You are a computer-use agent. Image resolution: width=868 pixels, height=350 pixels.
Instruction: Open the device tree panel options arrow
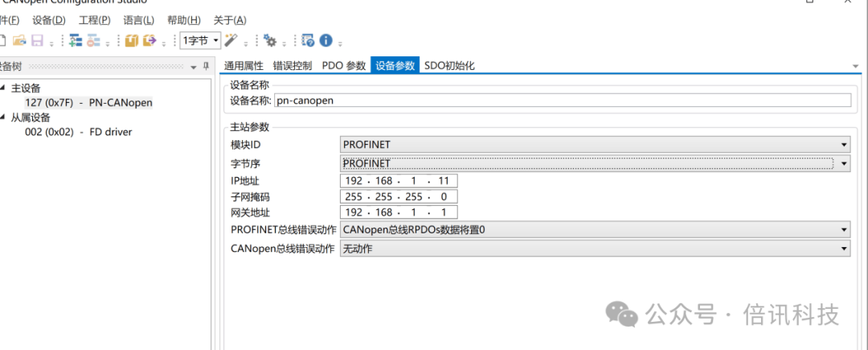[193, 67]
